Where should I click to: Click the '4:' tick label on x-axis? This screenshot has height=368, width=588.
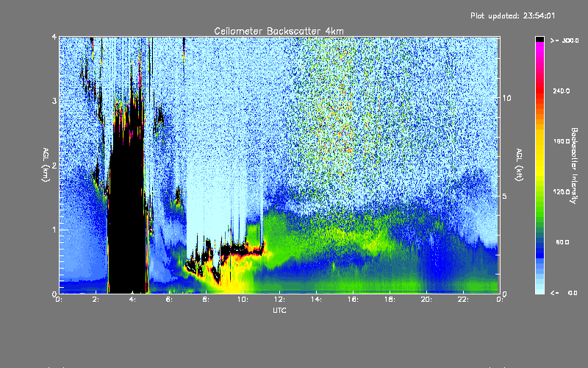132,300
